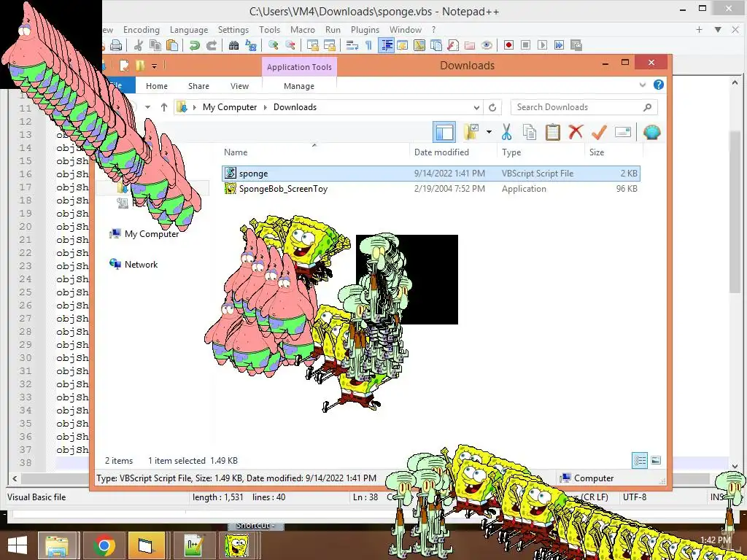Open Classic Shell settings shell icon
The height and width of the screenshot is (560, 747).
pyautogui.click(x=651, y=132)
